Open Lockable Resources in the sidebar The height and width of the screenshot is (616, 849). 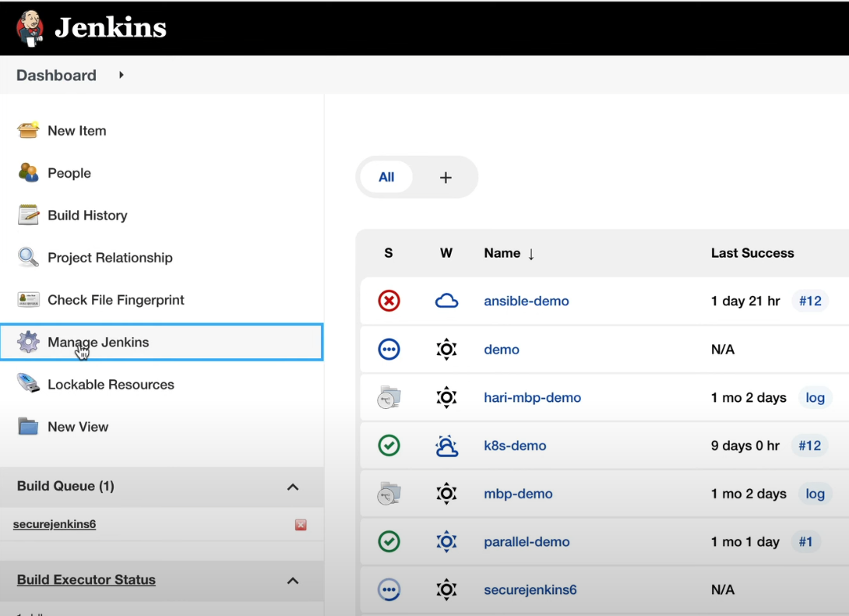click(x=111, y=385)
